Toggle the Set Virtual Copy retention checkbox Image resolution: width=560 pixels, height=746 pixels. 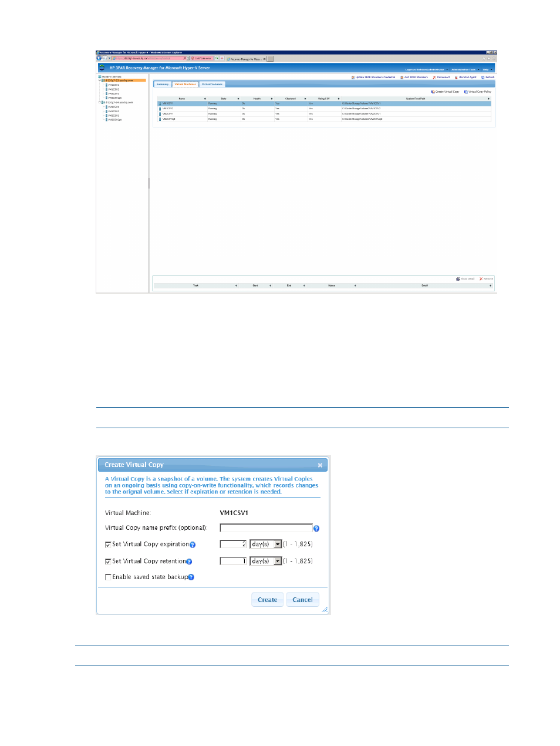108,562
